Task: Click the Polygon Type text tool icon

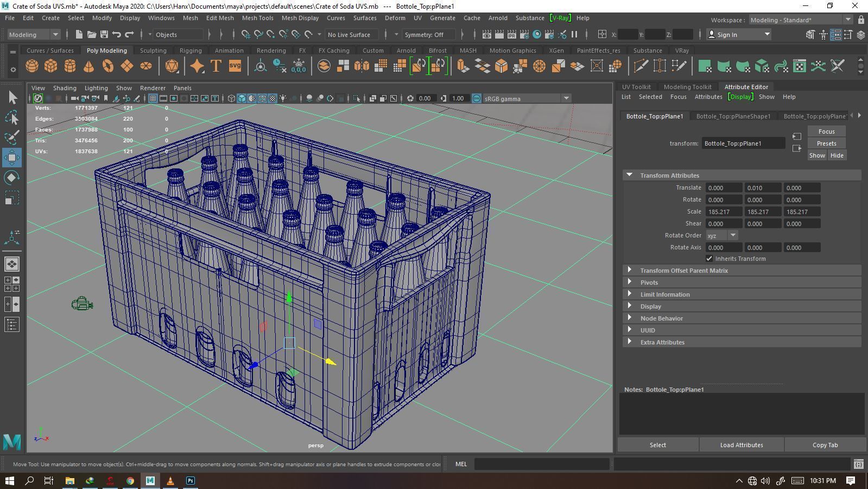Action: [216, 66]
